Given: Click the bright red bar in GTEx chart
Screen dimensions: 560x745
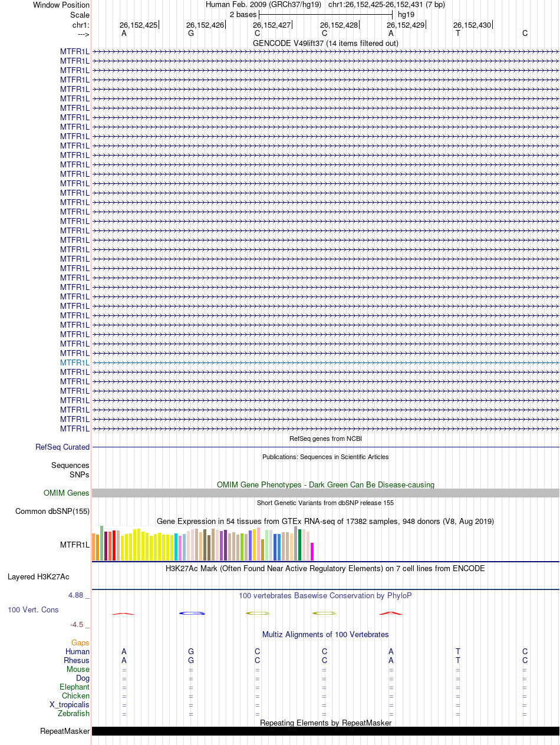Looking at the screenshot, I should click(x=114, y=545).
